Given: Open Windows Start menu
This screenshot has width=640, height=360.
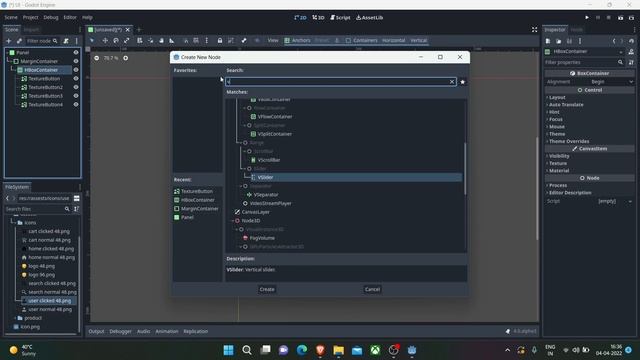Looking at the screenshot, I should [x=229, y=350].
